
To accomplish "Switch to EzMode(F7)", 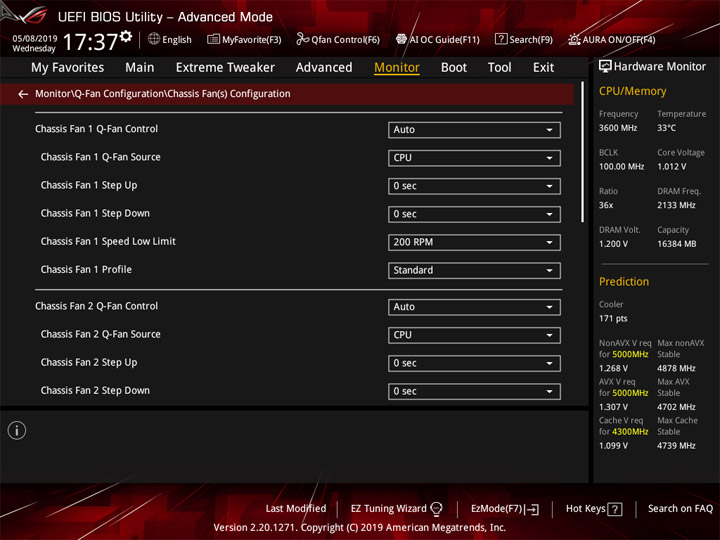I will coord(505,509).
